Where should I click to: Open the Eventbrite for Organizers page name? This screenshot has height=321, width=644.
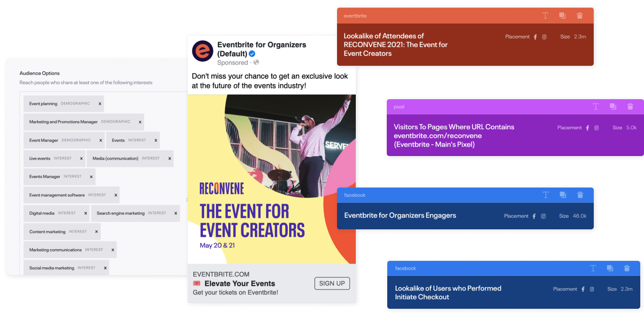click(x=261, y=49)
